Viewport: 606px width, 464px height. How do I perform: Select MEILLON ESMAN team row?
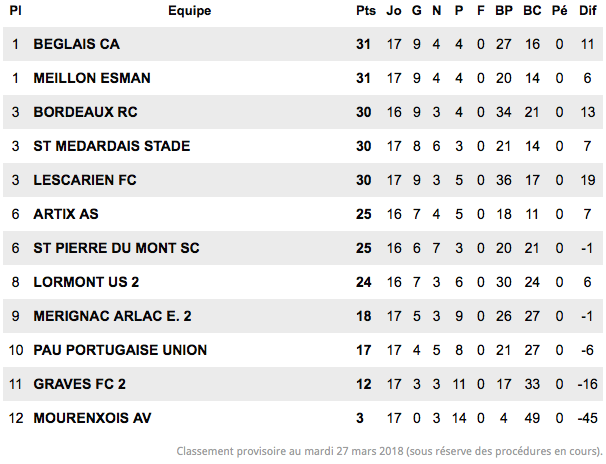click(303, 78)
